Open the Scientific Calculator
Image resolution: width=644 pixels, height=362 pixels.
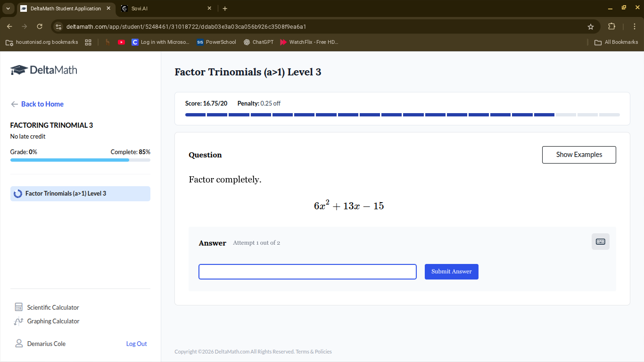pos(47,307)
